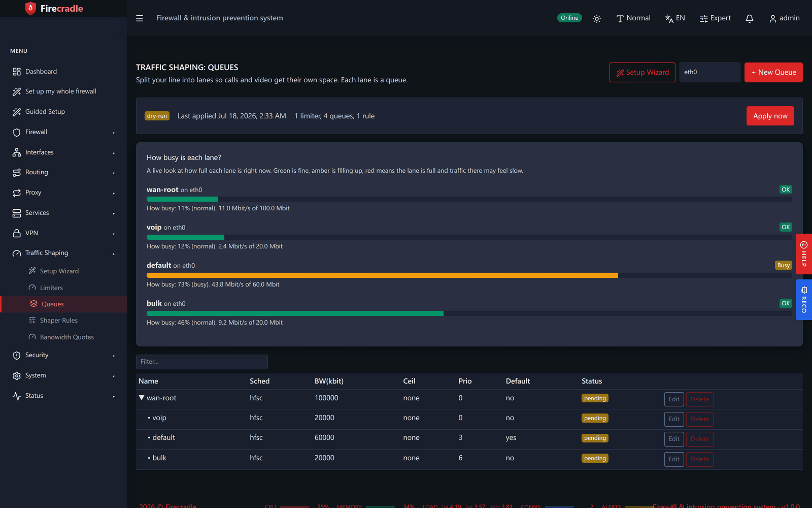Click the Firecradle flame logo
812x508 pixels.
coord(31,9)
